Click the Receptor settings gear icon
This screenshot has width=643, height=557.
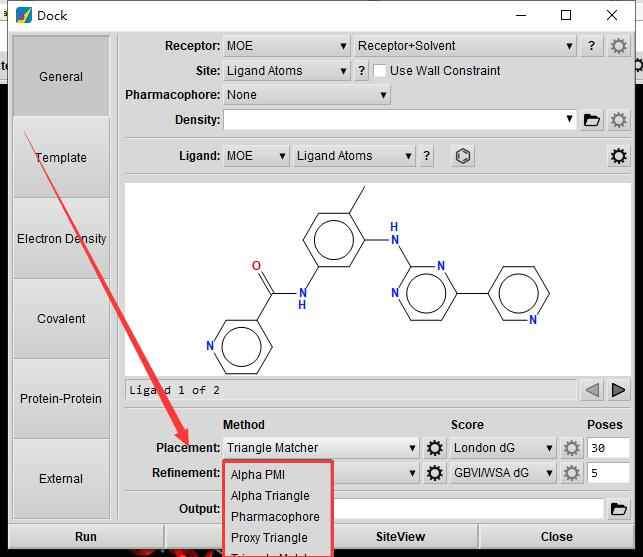tap(619, 46)
